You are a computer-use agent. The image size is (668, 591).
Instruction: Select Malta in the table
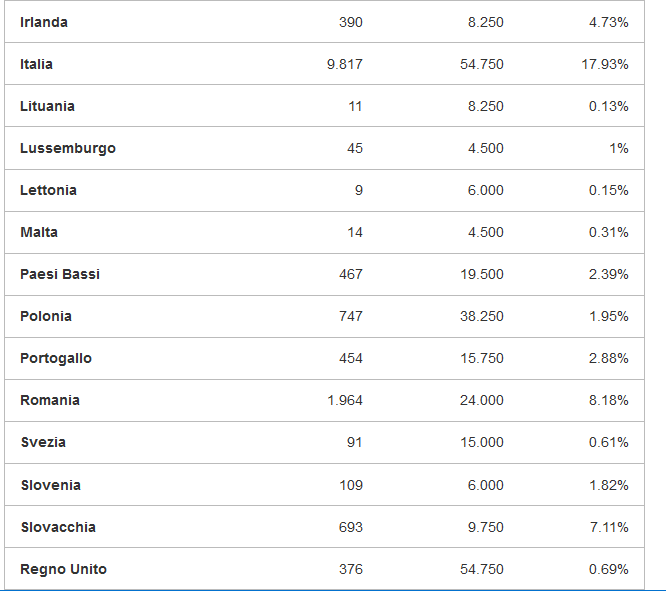pyautogui.click(x=39, y=232)
